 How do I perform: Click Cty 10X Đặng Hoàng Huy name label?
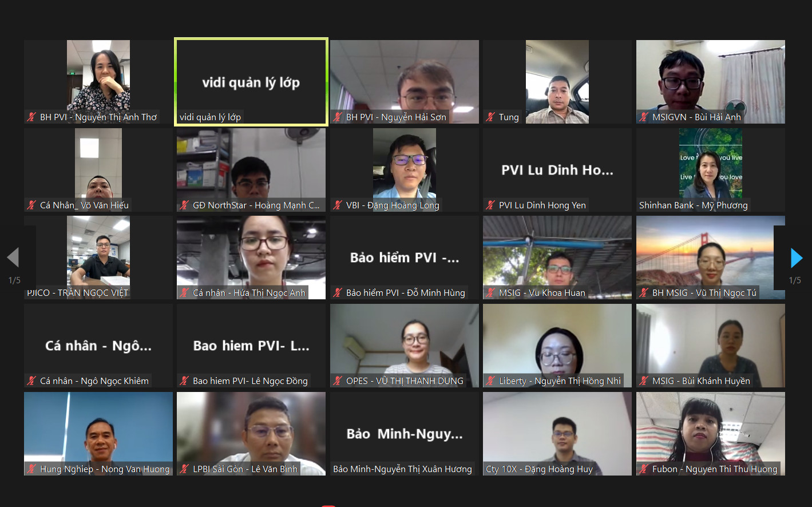[x=539, y=469]
